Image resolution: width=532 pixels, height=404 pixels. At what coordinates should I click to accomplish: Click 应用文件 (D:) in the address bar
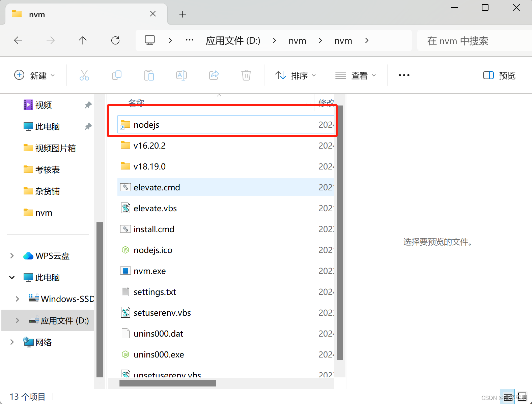coord(233,41)
